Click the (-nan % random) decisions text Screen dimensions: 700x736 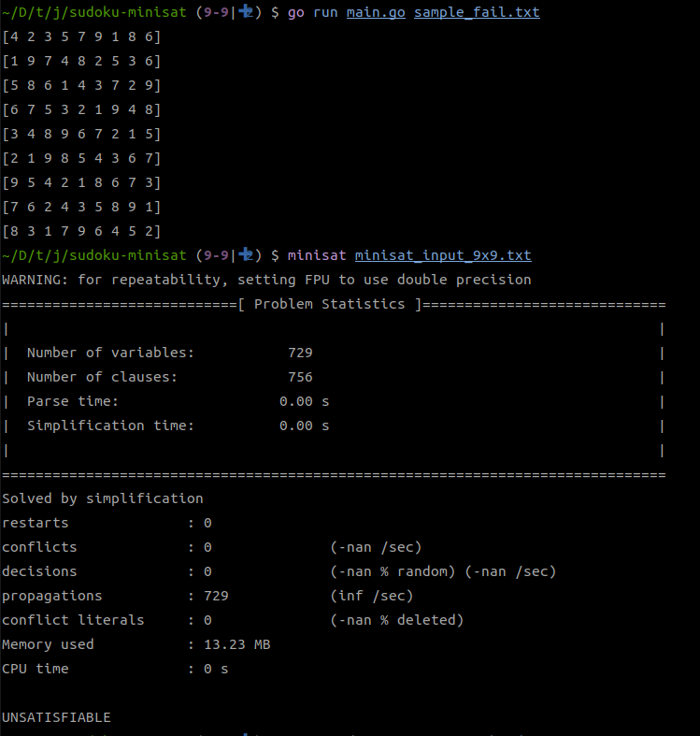(x=393, y=571)
